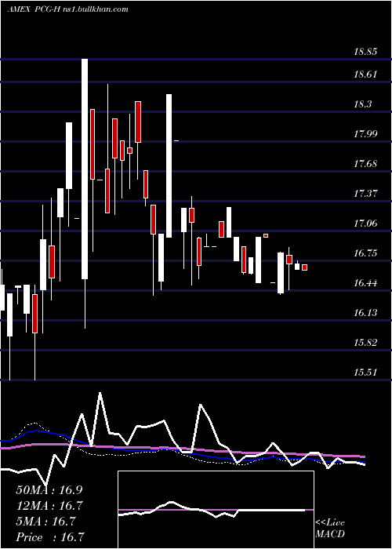Click the 17.68 price axis label
The height and width of the screenshot is (549, 392).
click(x=365, y=163)
